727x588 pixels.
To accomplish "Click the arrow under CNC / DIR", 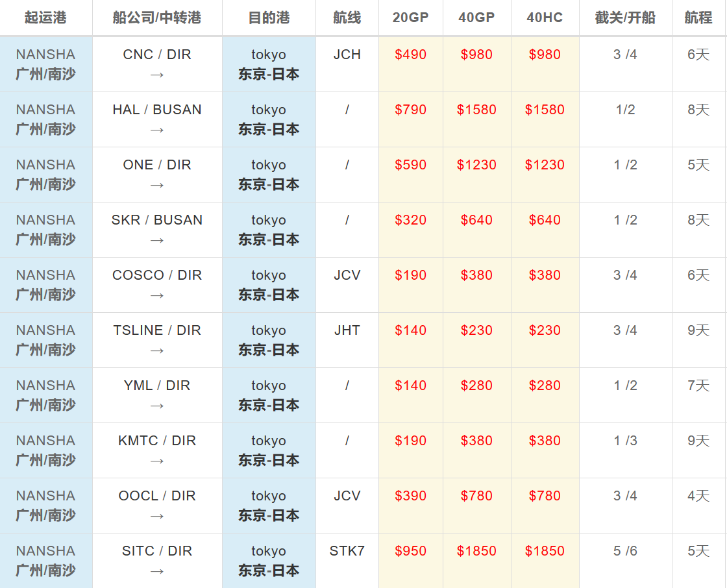I will coord(157,75).
